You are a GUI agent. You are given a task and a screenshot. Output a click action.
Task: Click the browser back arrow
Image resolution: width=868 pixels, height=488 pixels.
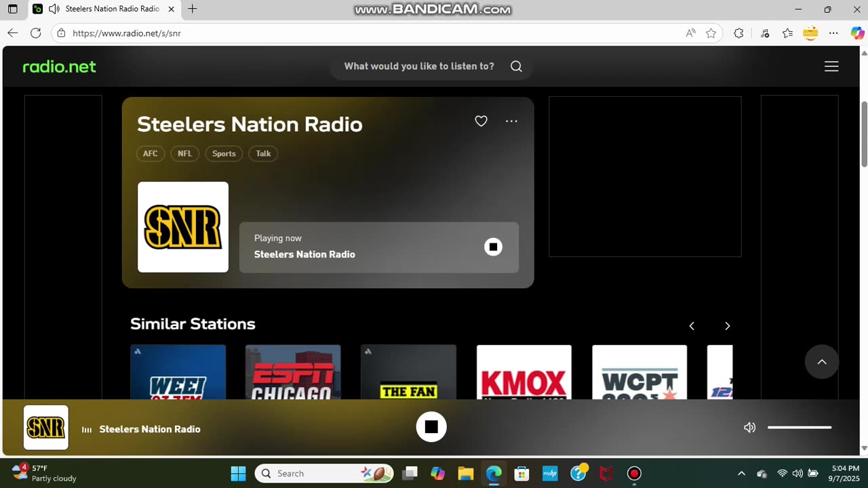coord(12,33)
